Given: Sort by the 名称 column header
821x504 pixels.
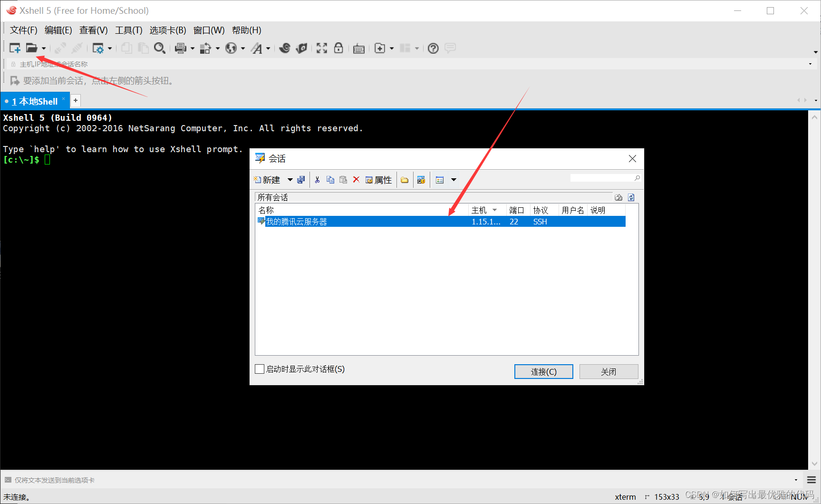Looking at the screenshot, I should tap(362, 210).
